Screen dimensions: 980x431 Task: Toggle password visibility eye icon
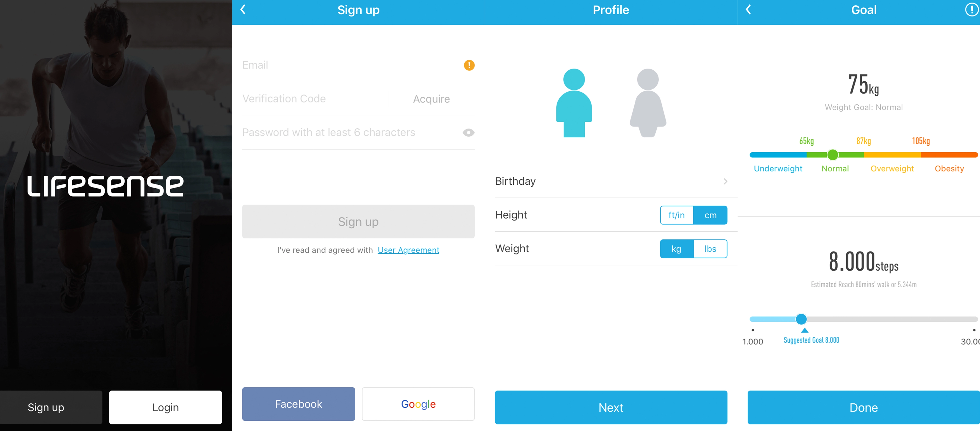[x=468, y=133]
